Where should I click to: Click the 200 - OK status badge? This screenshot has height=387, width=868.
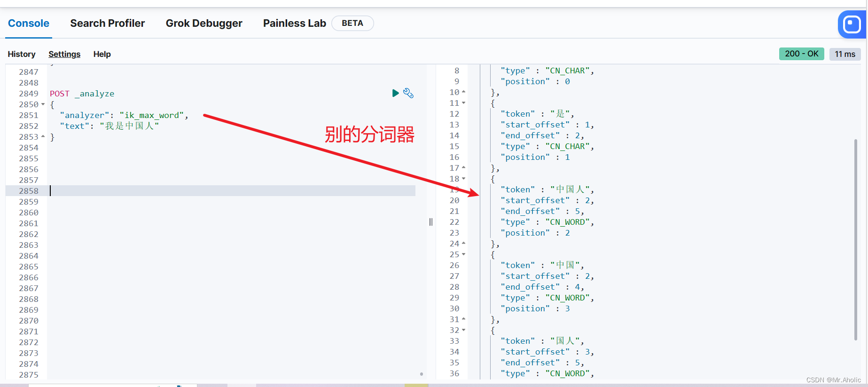coord(802,54)
